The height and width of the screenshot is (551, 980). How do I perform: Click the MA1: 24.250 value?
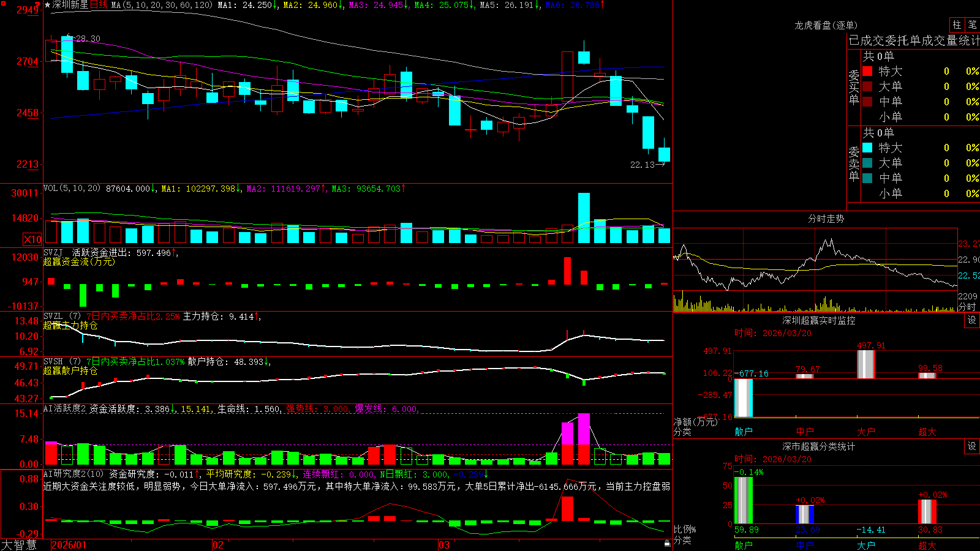coord(247,5)
